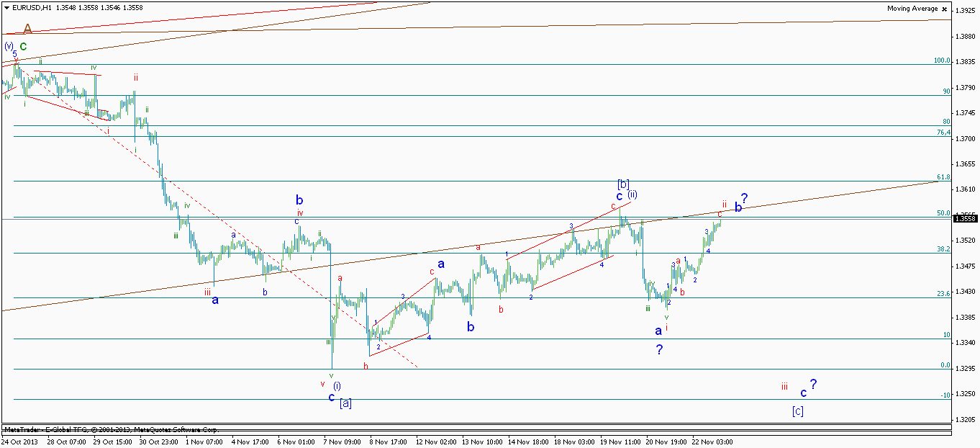Click the 1.3295 price scale label
This screenshot has width=980, height=448.
pyautogui.click(x=966, y=369)
